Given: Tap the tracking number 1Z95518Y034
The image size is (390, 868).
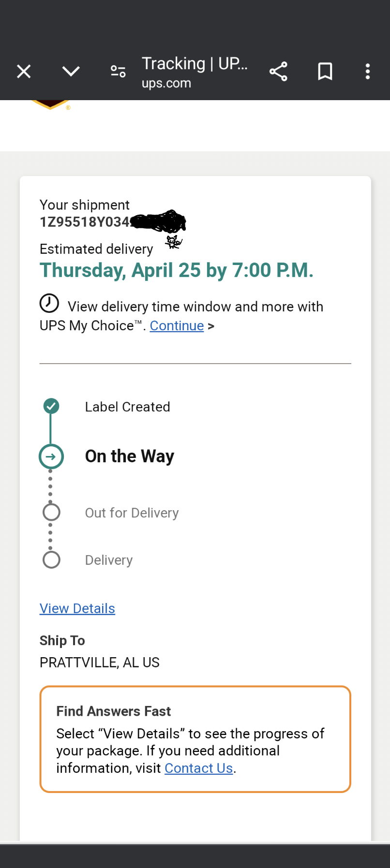Looking at the screenshot, I should point(85,222).
